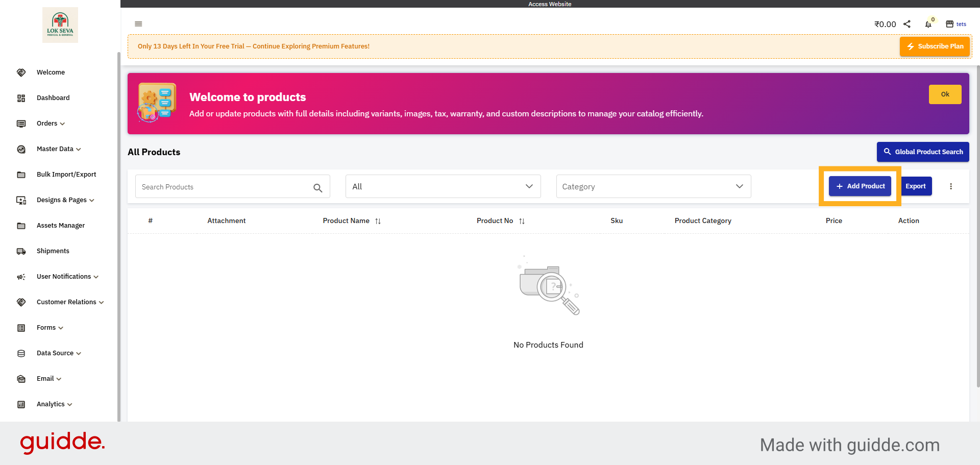Click the User Notifications megaphone icon

[21, 277]
